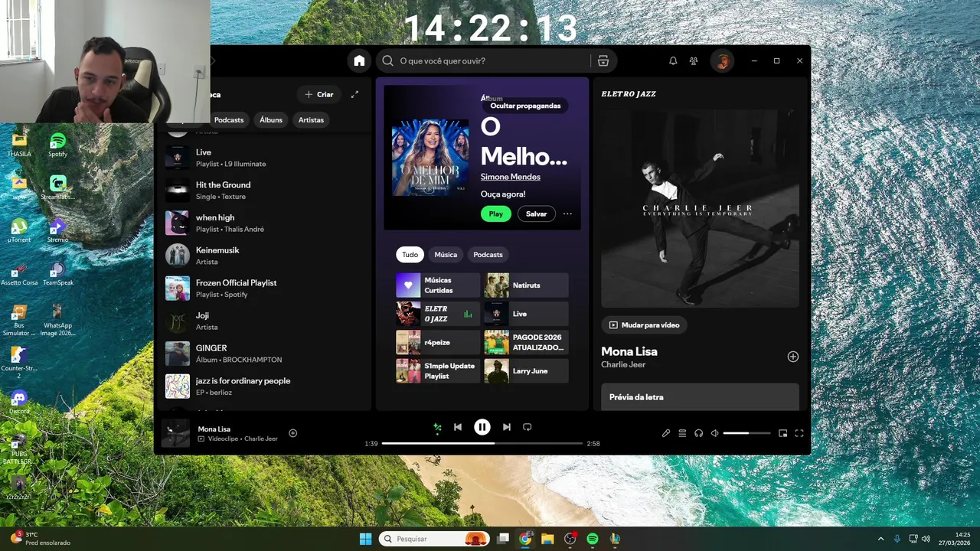Seek within the song progress bar
Screen dimensions: 980x551
tap(482, 443)
